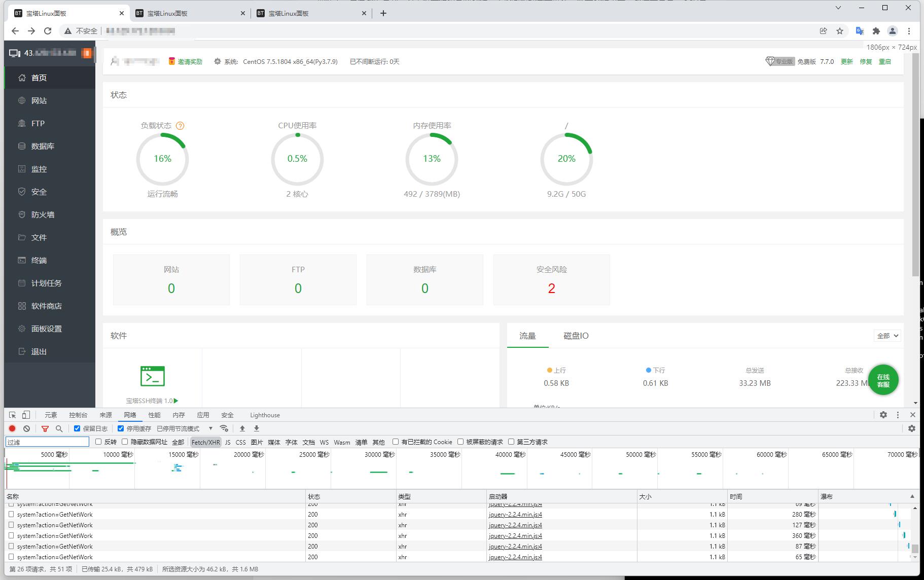The height and width of the screenshot is (580, 924).
Task: Click the 退出 logout sidebar item
Action: [x=50, y=351]
